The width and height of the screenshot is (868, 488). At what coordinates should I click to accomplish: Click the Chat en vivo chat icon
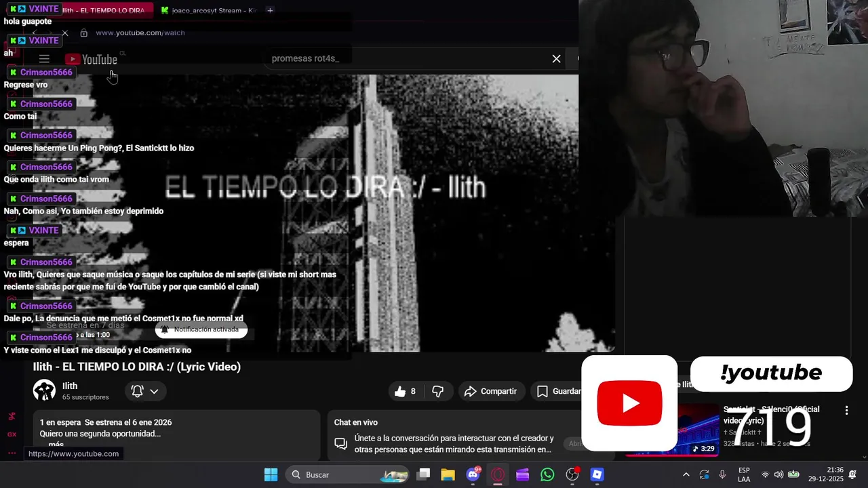point(341,444)
